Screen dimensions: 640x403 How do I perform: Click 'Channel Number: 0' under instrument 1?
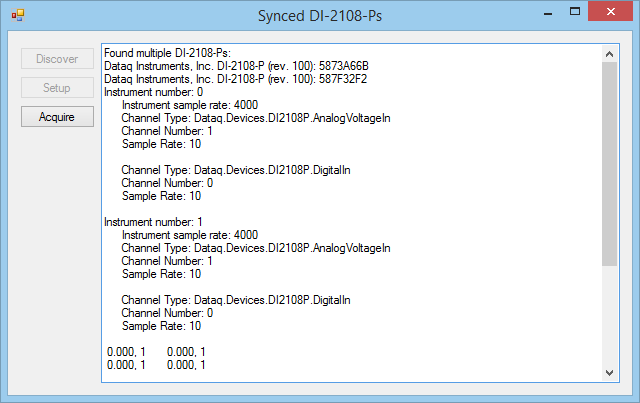(167, 313)
